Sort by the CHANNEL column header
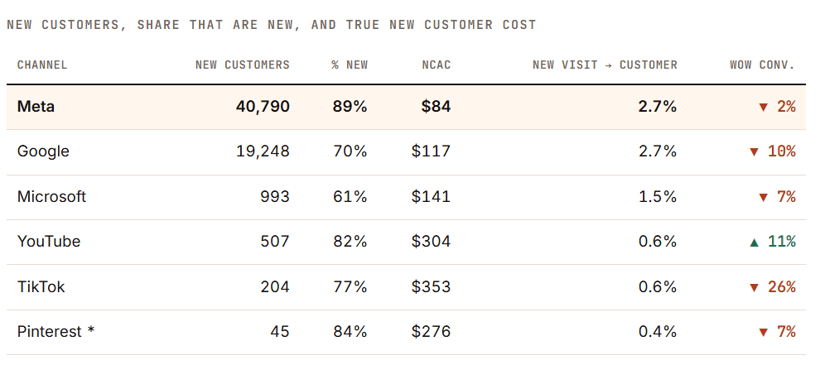 (42, 65)
